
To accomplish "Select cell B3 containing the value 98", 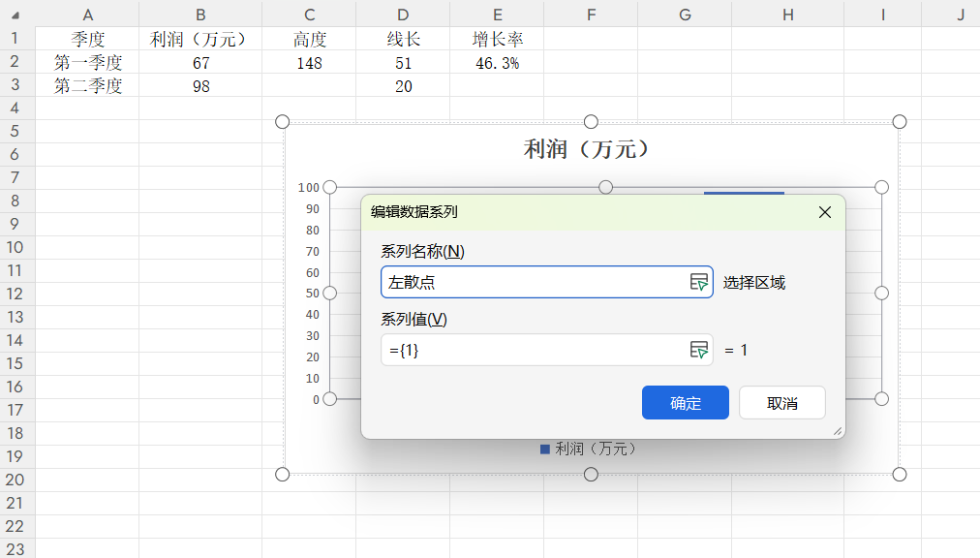I will point(200,86).
